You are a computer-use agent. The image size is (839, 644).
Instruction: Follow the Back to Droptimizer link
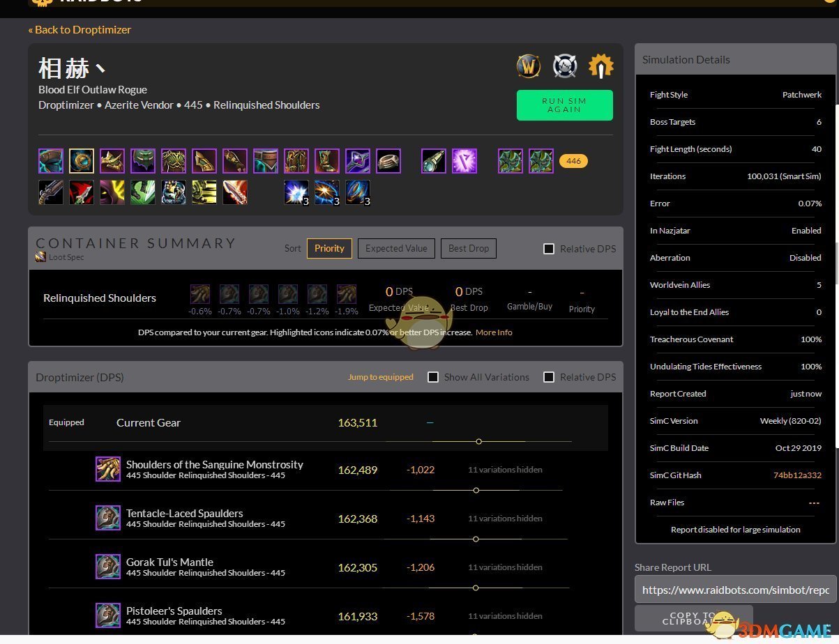pos(80,29)
